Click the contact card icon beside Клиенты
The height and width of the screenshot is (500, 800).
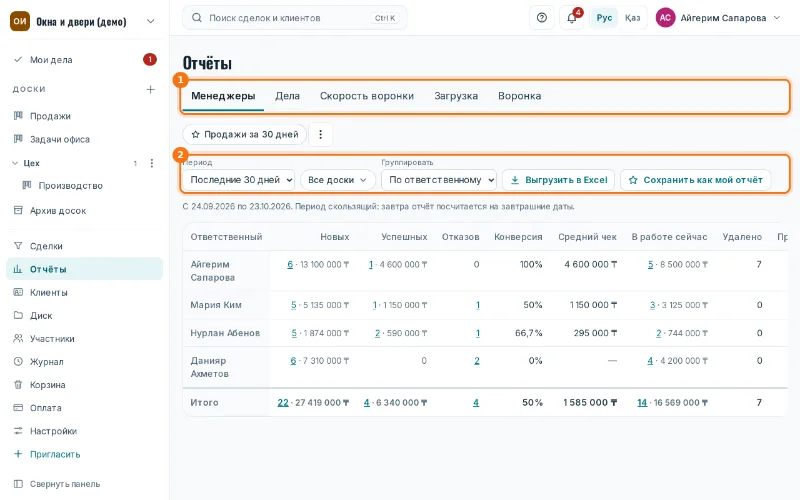click(x=18, y=292)
